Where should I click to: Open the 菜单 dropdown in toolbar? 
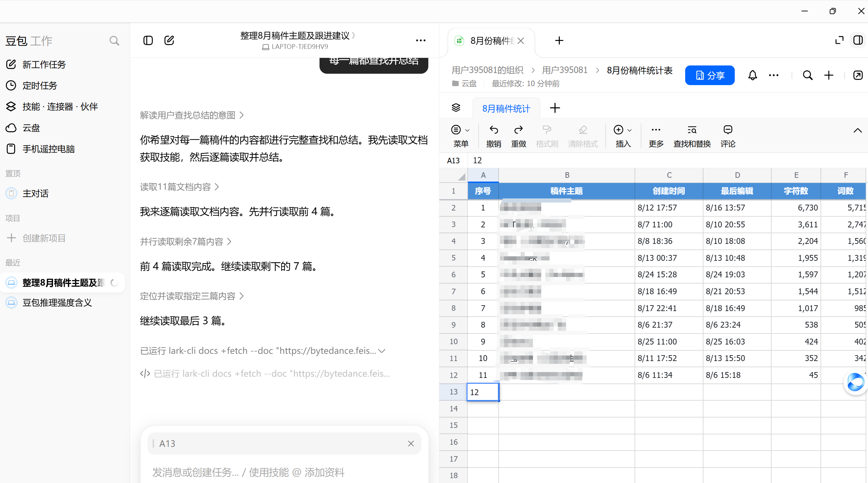(460, 136)
